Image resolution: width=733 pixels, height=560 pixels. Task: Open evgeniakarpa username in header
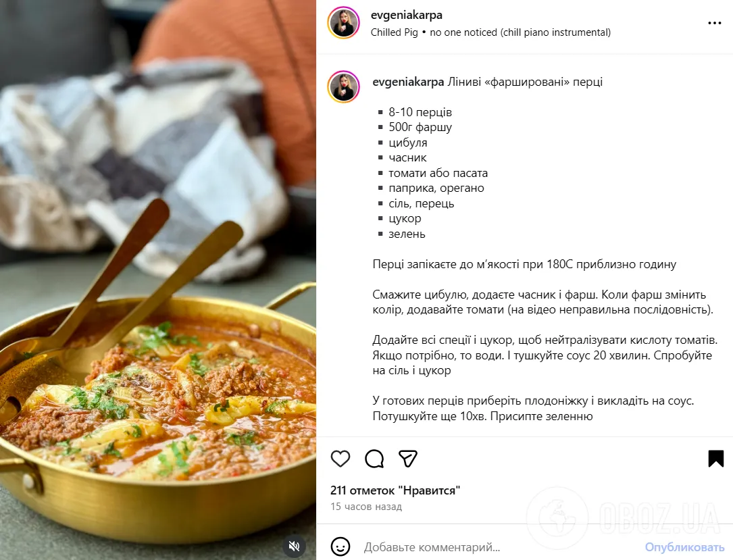click(406, 15)
